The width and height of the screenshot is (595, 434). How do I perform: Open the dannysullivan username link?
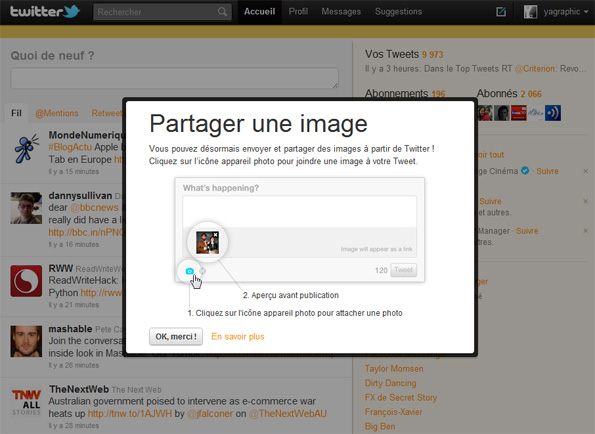pyautogui.click(x=80, y=196)
